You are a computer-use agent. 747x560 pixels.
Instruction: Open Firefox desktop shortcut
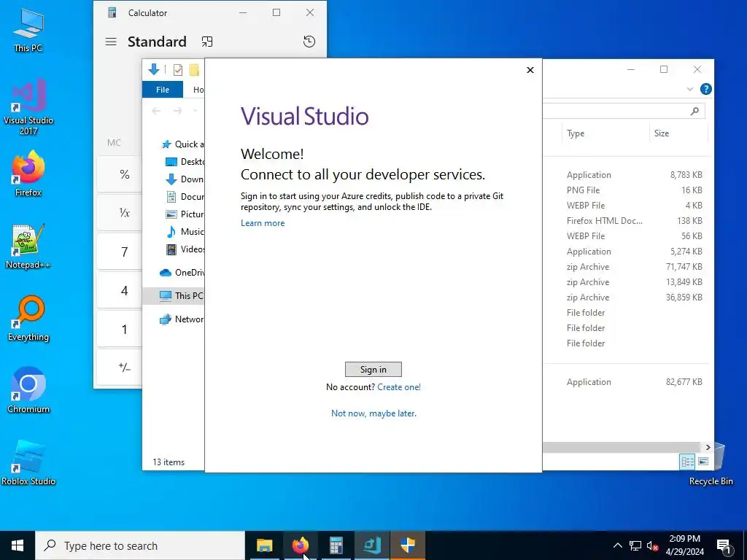click(x=28, y=174)
